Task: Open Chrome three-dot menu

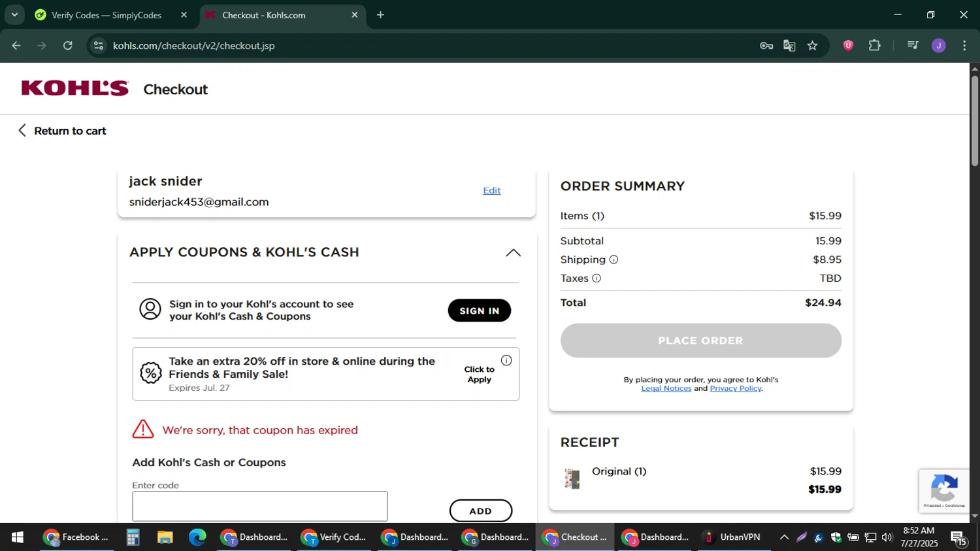Action: (x=964, y=46)
